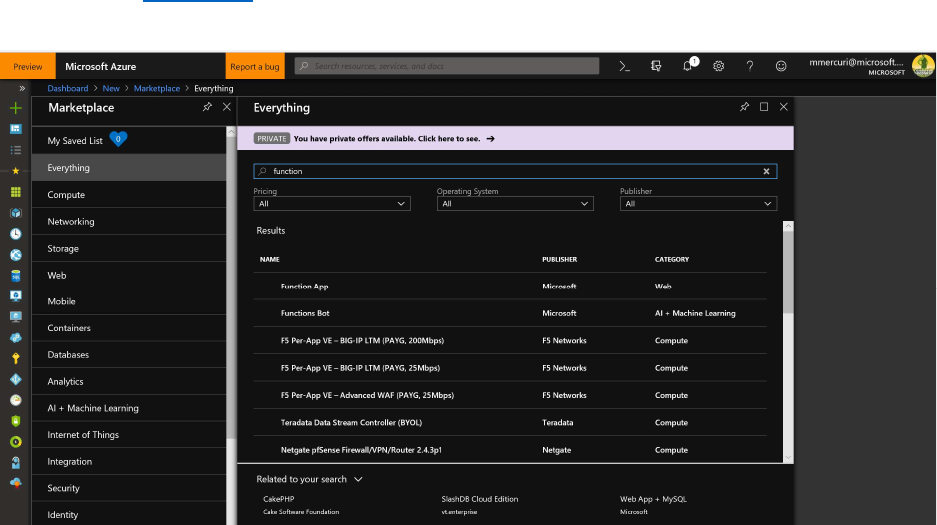Screen dimensions: 937x525
Task: Click the directory and subscription filter icon
Action: pos(656,66)
